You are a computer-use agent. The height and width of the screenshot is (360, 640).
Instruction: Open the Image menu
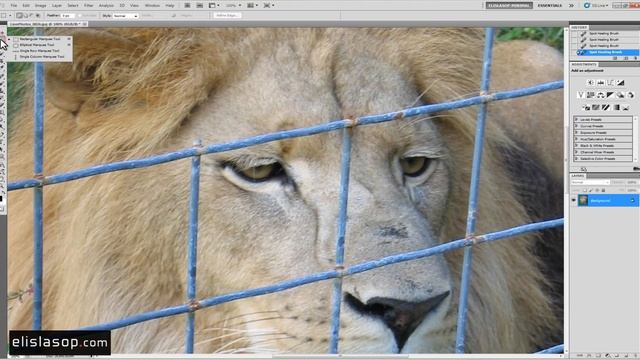pos(40,6)
